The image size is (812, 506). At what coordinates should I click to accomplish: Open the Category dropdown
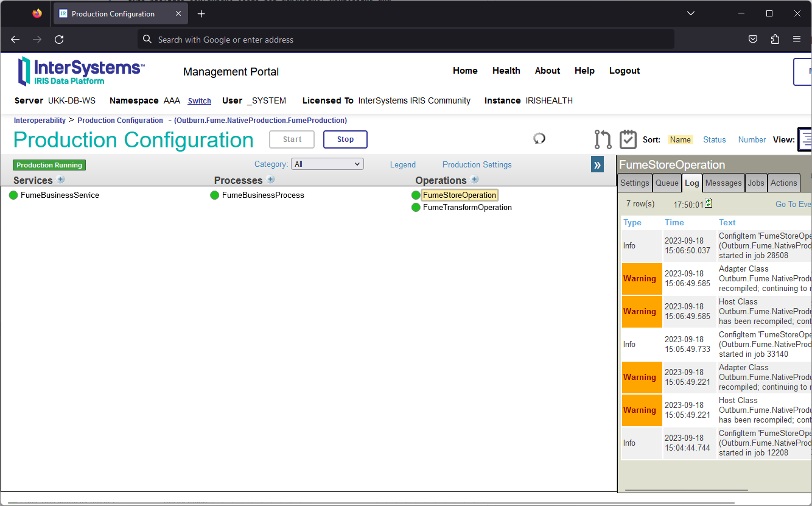click(x=327, y=164)
